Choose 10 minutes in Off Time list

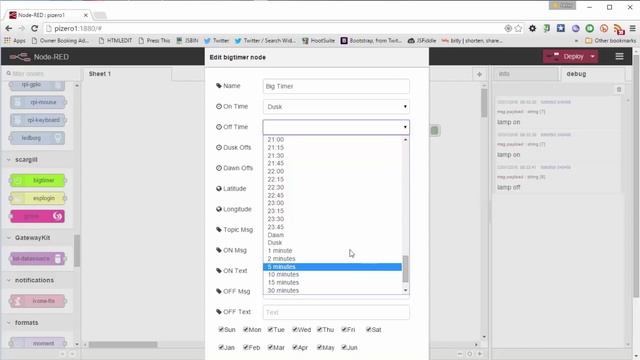332,274
